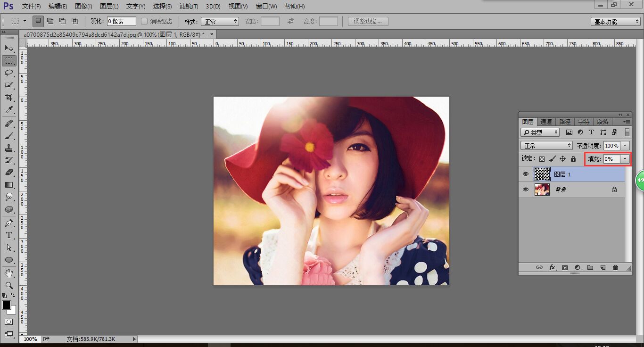The height and width of the screenshot is (347, 644).
Task: Open the 样式 dropdown set to 正常
Action: 220,21
